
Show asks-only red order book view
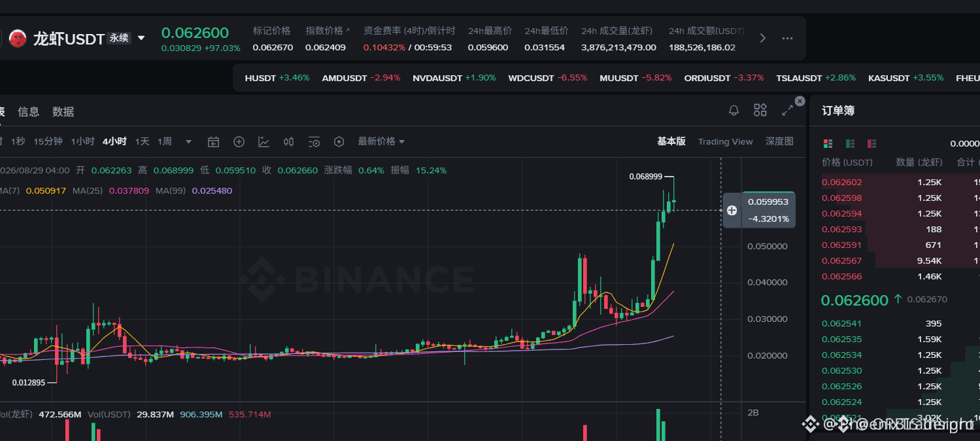coord(871,143)
